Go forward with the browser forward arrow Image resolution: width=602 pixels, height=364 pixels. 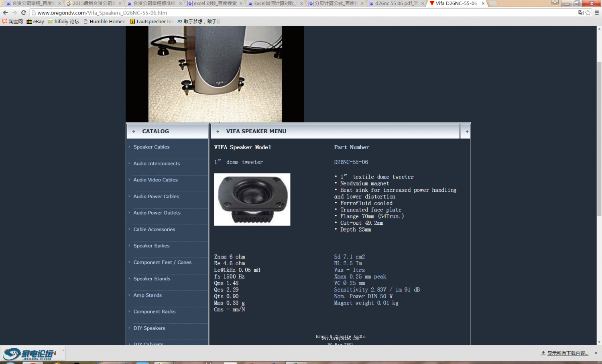point(14,13)
